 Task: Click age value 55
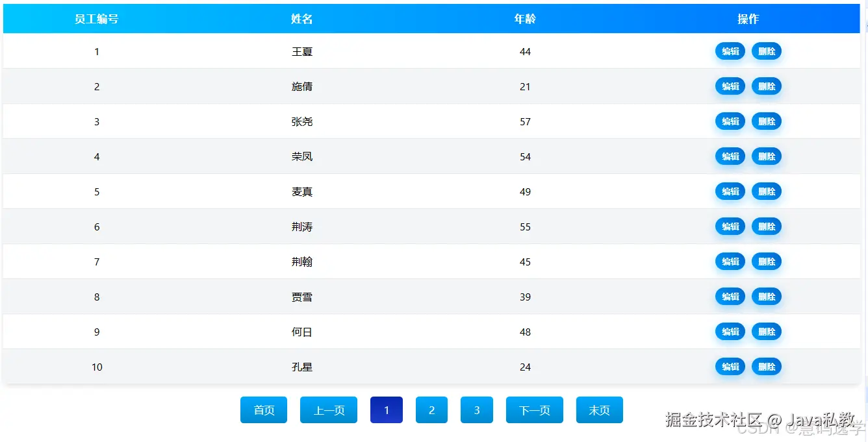click(x=525, y=227)
